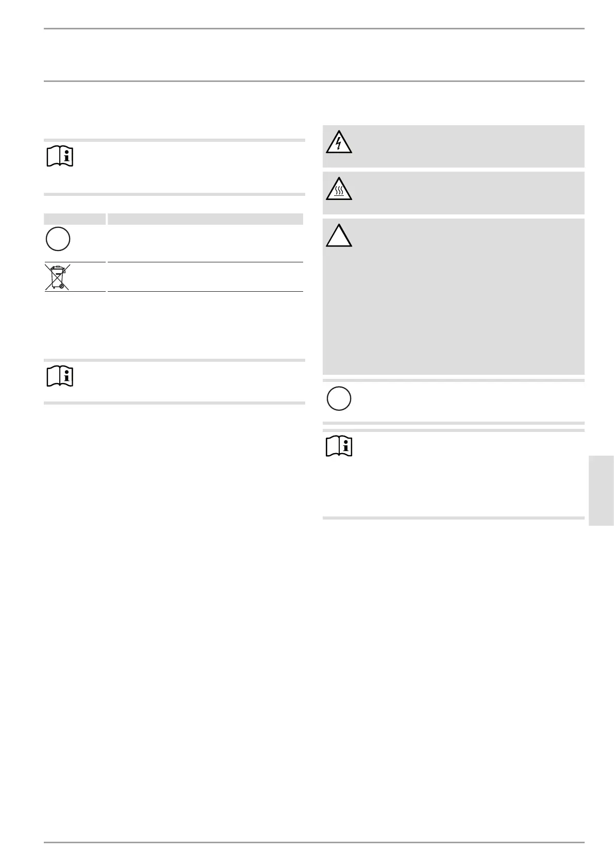Click the manual book icon below the symbol table
The width and height of the screenshot is (614, 868).
[x=60, y=376]
